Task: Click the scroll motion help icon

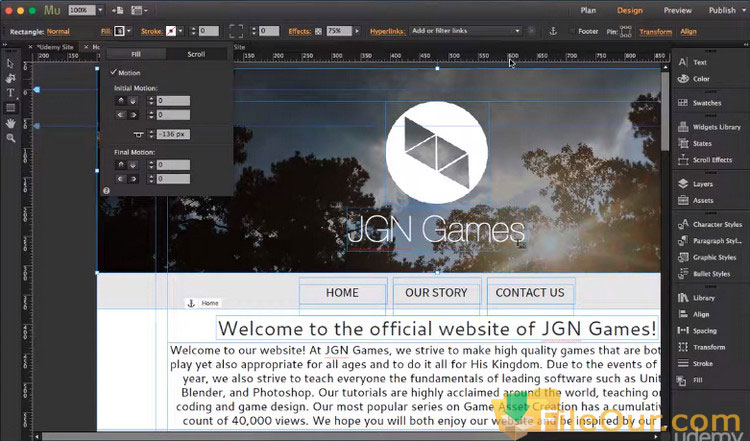Action: [x=106, y=190]
